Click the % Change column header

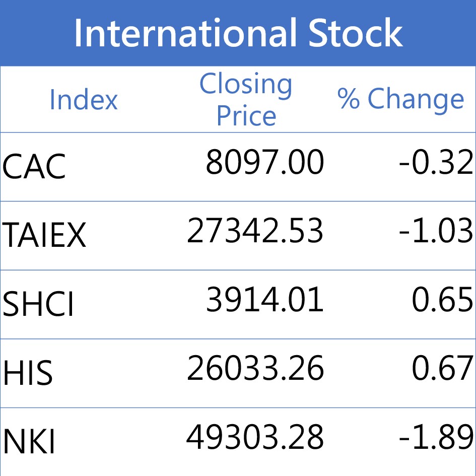[400, 99]
